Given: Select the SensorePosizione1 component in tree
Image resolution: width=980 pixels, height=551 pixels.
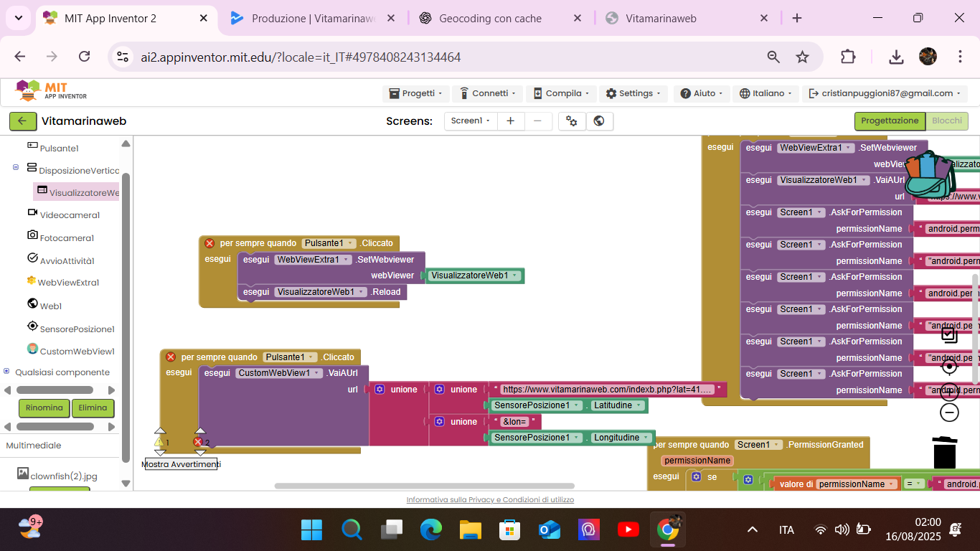Looking at the screenshot, I should pyautogui.click(x=77, y=329).
